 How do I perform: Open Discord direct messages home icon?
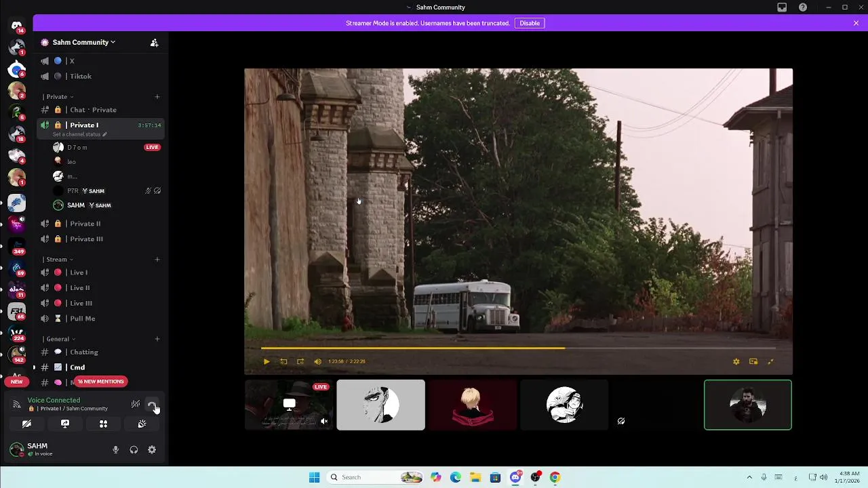[17, 26]
